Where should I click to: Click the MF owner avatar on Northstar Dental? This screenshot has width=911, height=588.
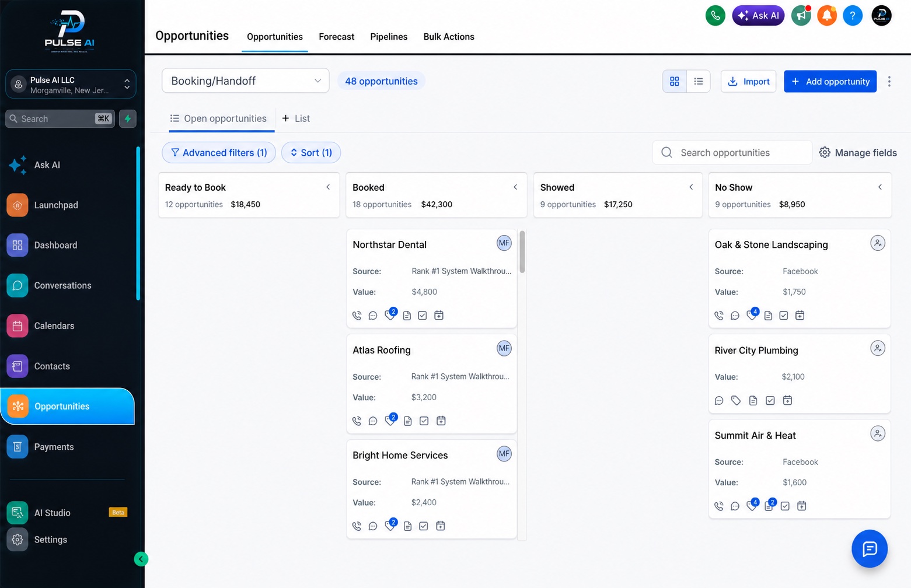pyautogui.click(x=504, y=243)
